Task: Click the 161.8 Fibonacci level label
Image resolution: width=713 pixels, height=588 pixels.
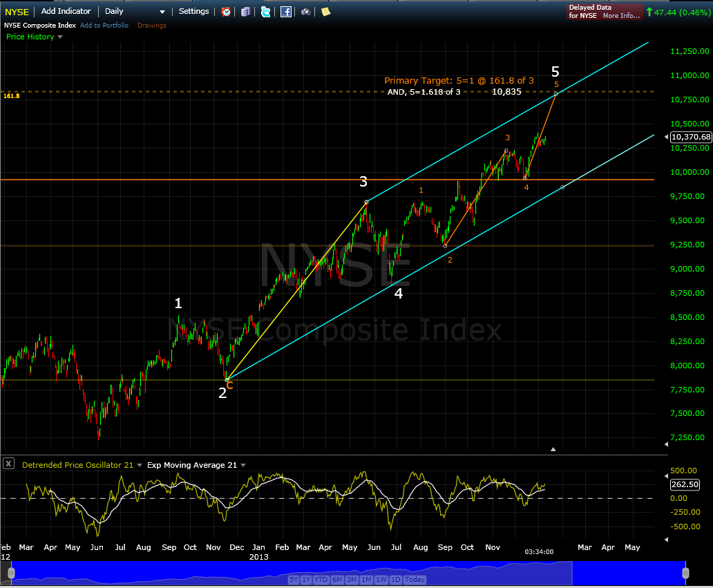Action: click(x=11, y=96)
